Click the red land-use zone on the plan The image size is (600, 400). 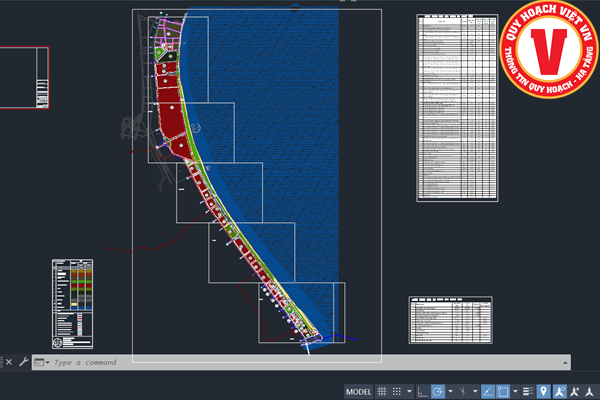168,118
